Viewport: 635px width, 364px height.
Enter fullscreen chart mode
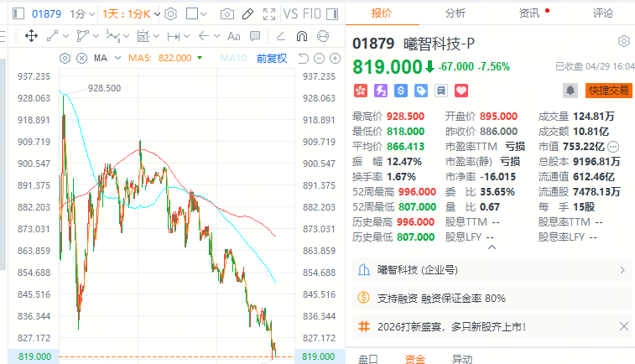(x=269, y=14)
